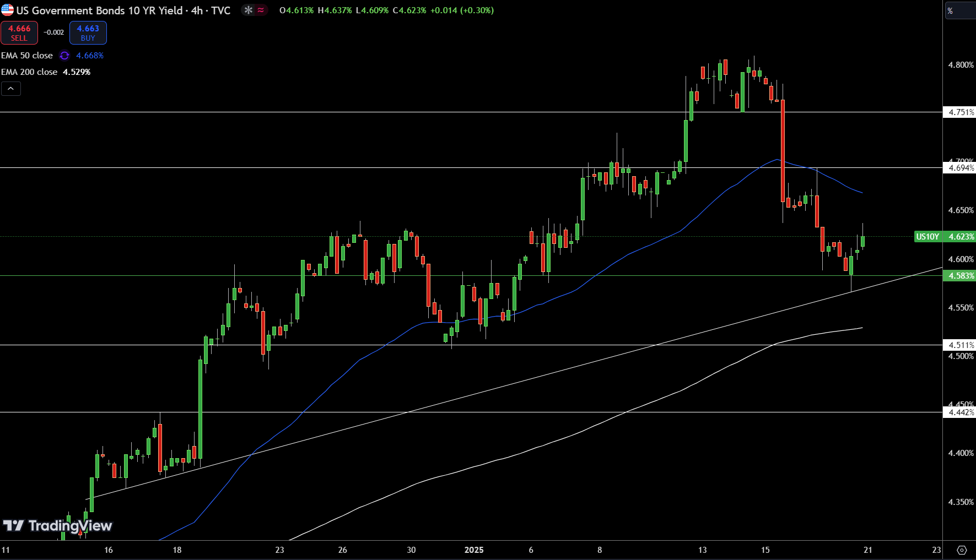This screenshot has height=560, width=976.
Task: Click the 4.400% price axis tick
Action: pyautogui.click(x=961, y=453)
